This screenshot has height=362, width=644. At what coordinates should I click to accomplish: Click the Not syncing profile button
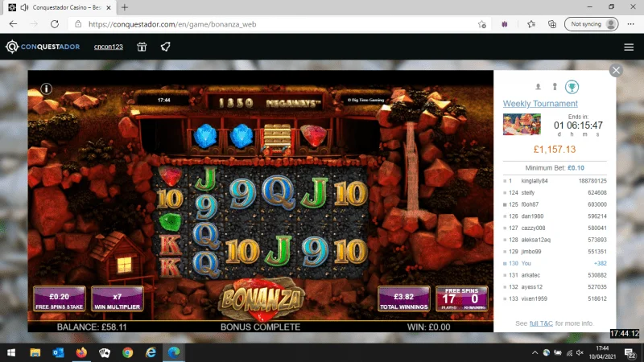click(x=591, y=24)
